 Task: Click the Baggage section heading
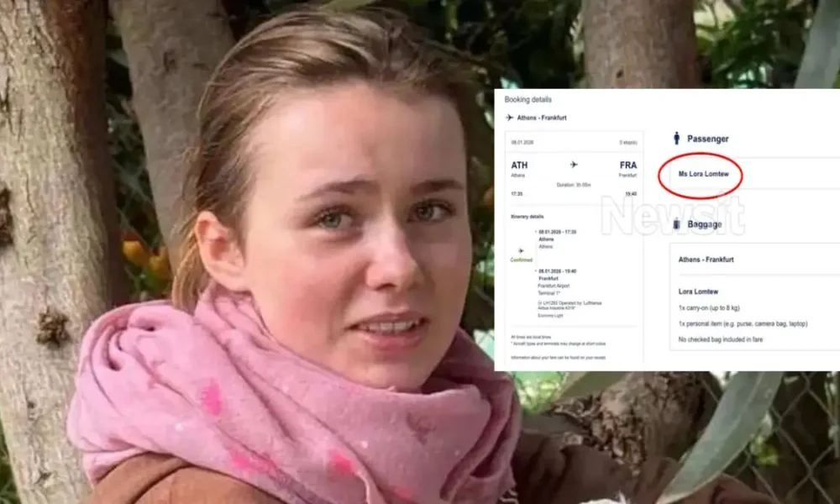(705, 224)
